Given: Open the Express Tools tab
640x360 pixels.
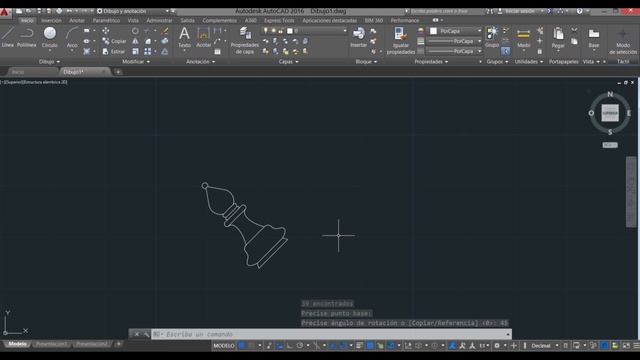Looking at the screenshot, I should coord(279,20).
